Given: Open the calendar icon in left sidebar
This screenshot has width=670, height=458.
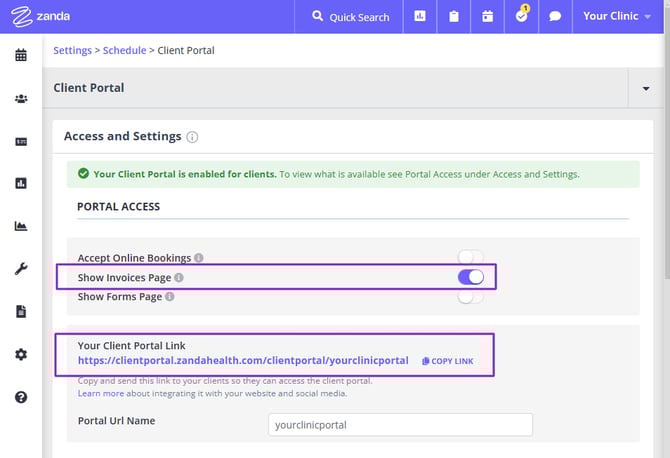Looking at the screenshot, I should coord(21,55).
